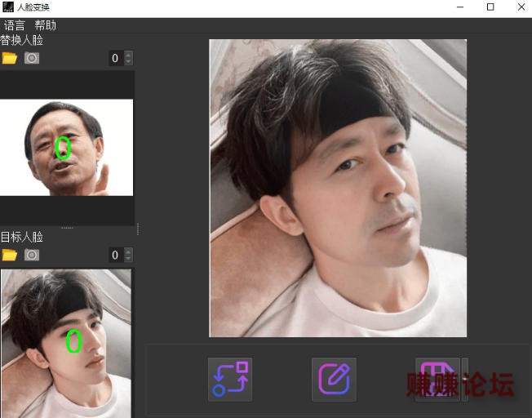Click the swap faces button
This screenshot has width=532, height=418.
tap(230, 380)
